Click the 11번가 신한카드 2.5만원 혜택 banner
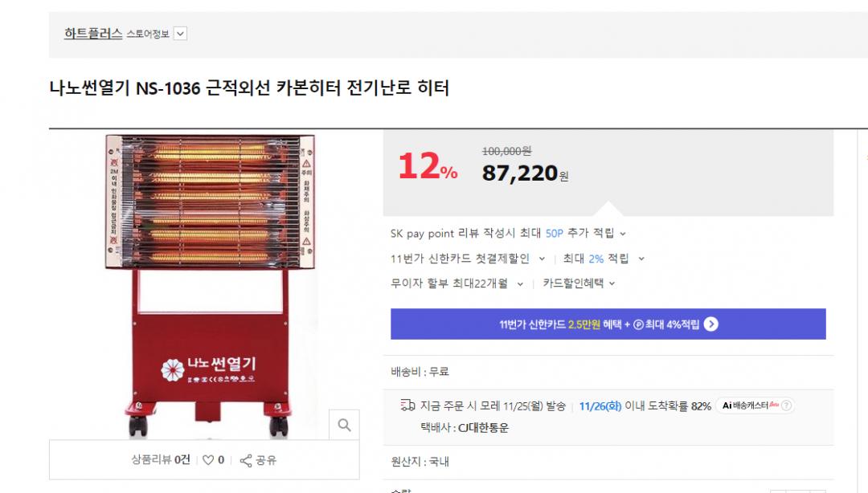This screenshot has width=868, height=493. (608, 324)
